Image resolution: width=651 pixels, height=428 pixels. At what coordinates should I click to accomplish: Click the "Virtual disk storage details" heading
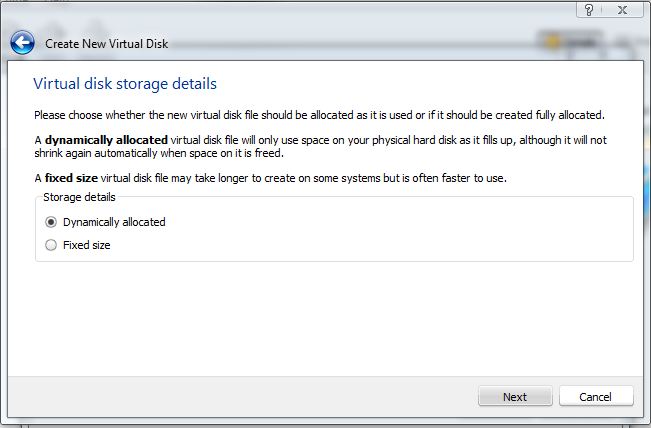coord(125,83)
